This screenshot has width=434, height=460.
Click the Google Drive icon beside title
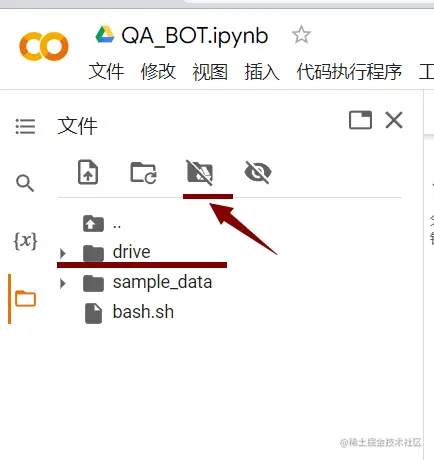pos(105,35)
